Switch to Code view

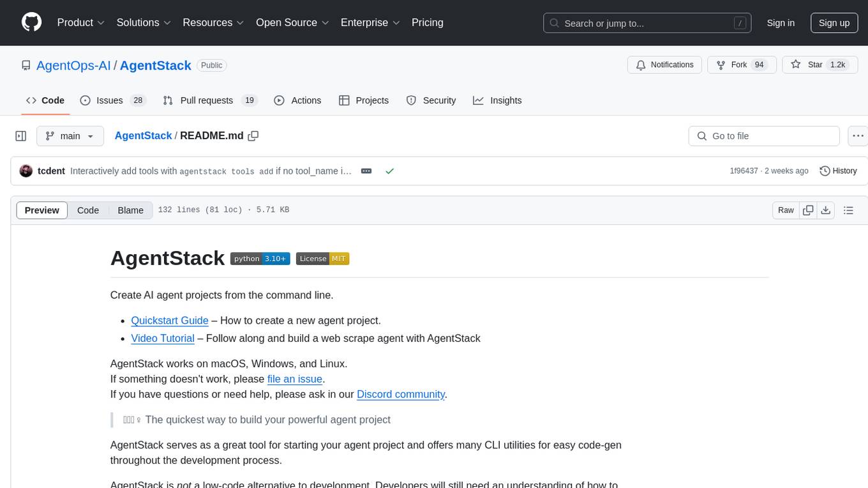(x=88, y=210)
